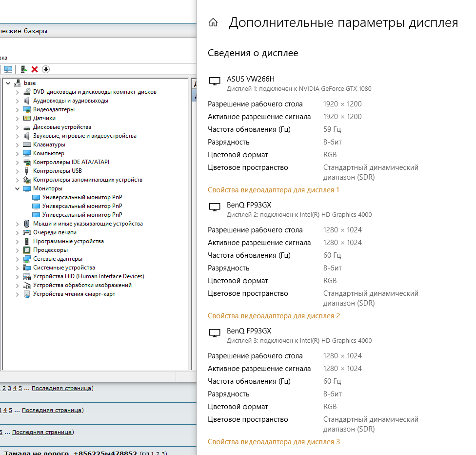Open page 2 link in forum pagination
476x455 pixels.
(4, 388)
